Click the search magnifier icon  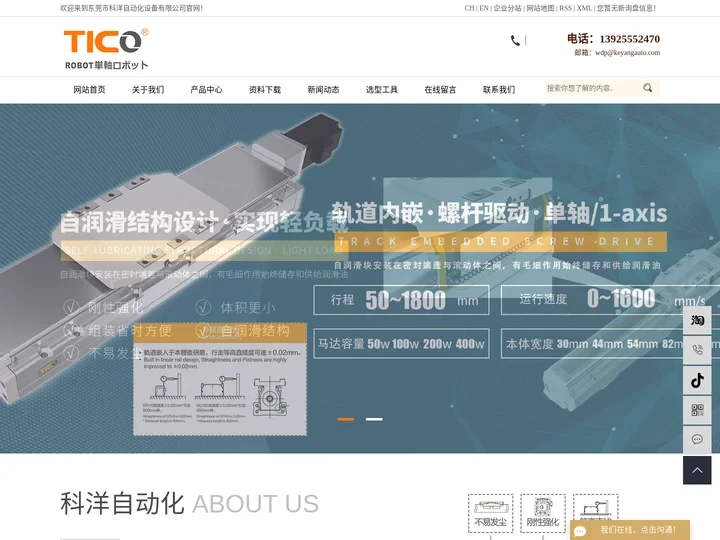point(647,88)
